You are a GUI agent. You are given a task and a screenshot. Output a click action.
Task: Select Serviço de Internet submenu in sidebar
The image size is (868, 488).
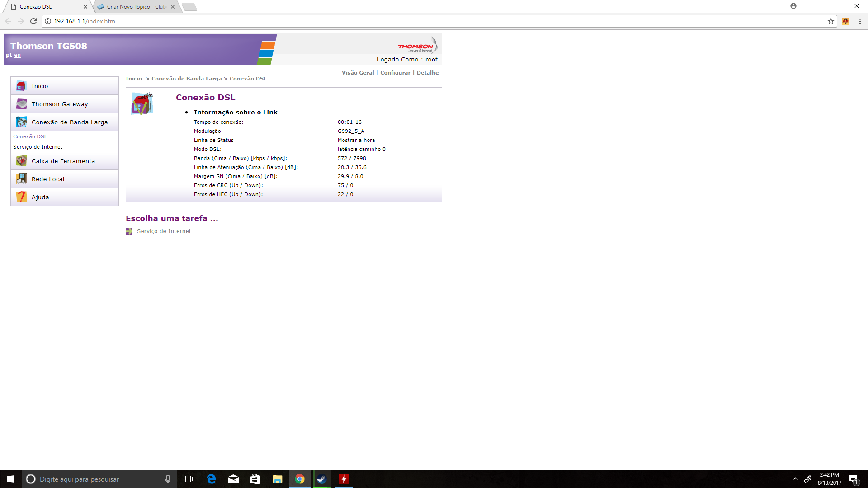(x=38, y=147)
